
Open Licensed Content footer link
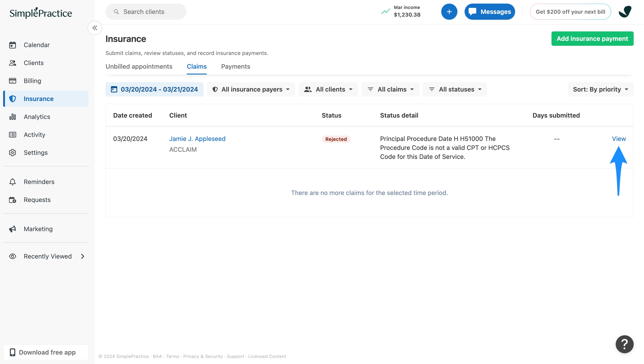[267, 356]
